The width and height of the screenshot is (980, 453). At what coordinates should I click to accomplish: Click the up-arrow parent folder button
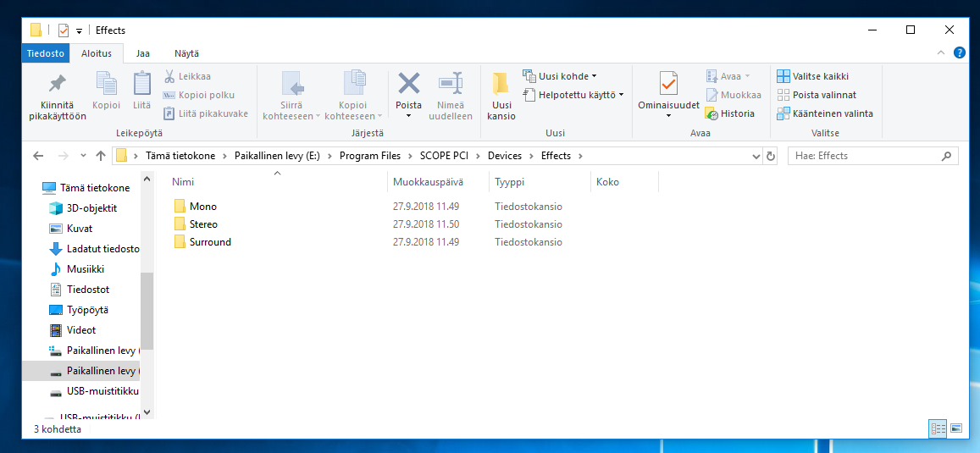coord(102,156)
